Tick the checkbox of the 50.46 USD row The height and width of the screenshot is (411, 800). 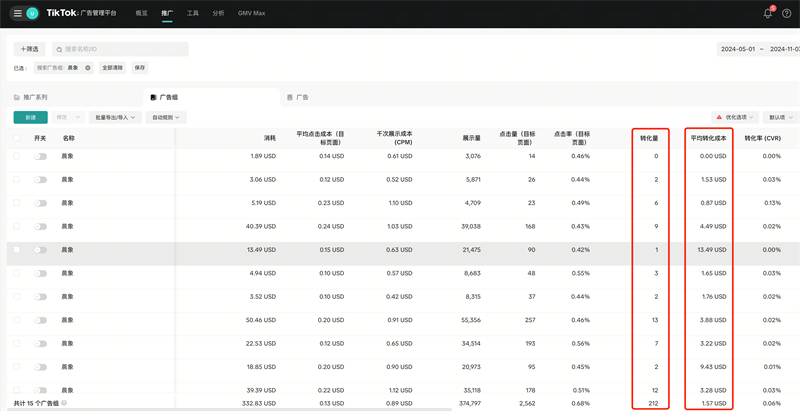click(17, 320)
